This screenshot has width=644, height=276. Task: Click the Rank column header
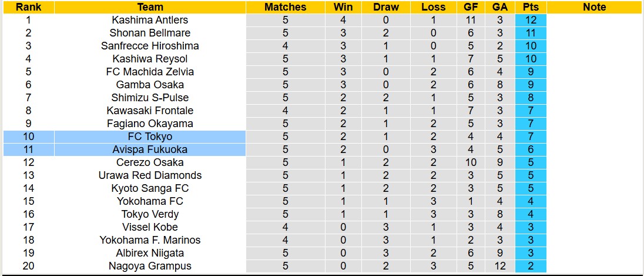(x=28, y=7)
